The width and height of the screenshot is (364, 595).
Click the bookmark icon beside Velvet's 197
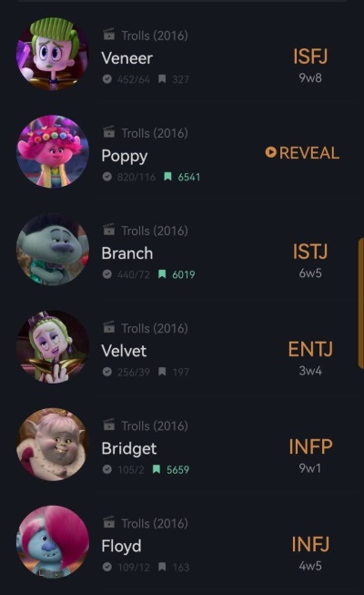point(162,372)
